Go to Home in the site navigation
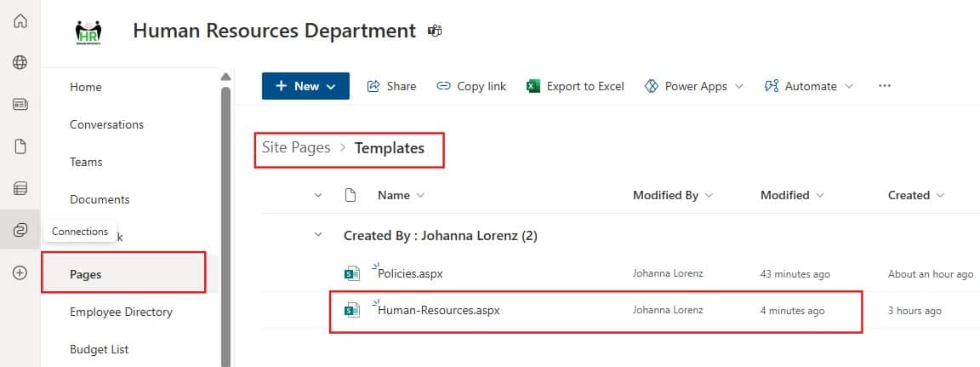This screenshot has width=980, height=367. [86, 87]
